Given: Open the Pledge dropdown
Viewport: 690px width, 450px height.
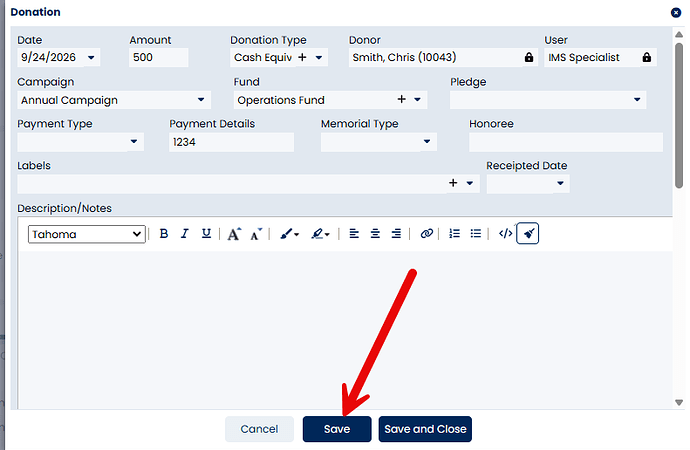Looking at the screenshot, I should (637, 99).
